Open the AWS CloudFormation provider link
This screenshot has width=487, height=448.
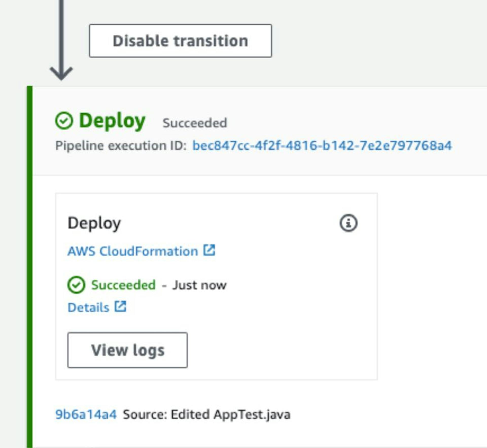point(133,251)
